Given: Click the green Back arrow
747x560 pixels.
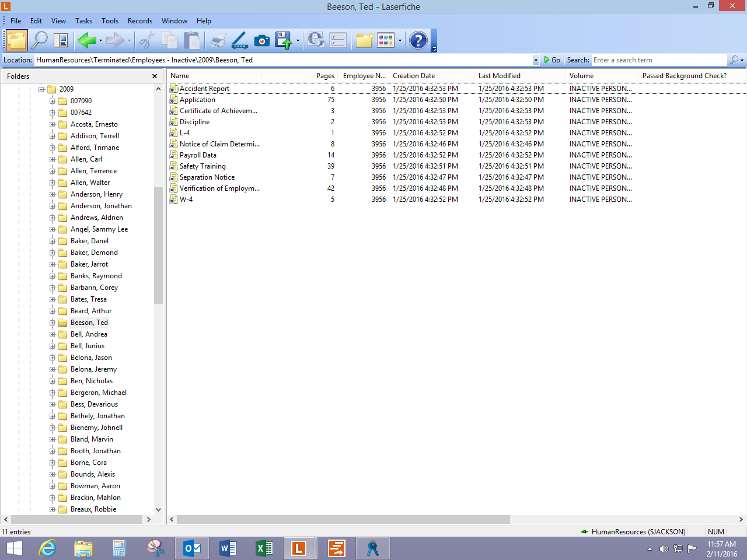Looking at the screenshot, I should click(86, 40).
